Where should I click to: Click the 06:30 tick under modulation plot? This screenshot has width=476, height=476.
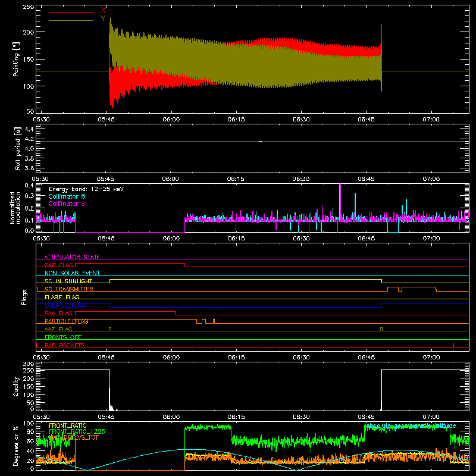(301, 239)
